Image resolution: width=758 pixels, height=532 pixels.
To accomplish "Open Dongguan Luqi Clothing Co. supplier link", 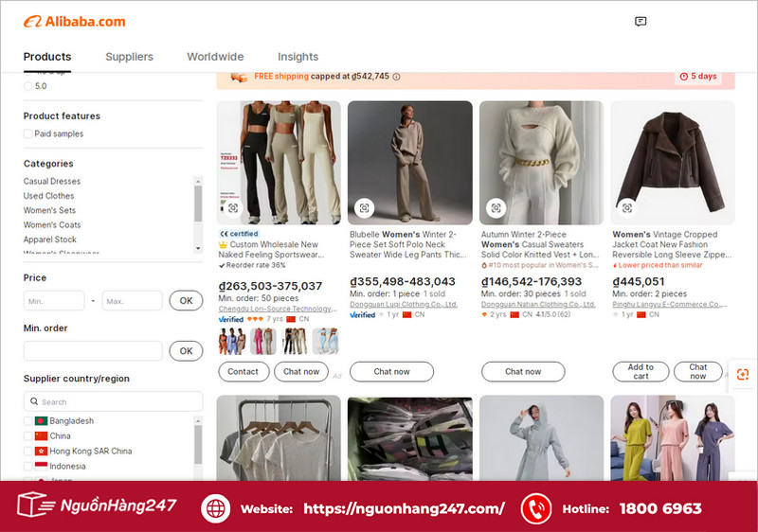I will tap(404, 305).
